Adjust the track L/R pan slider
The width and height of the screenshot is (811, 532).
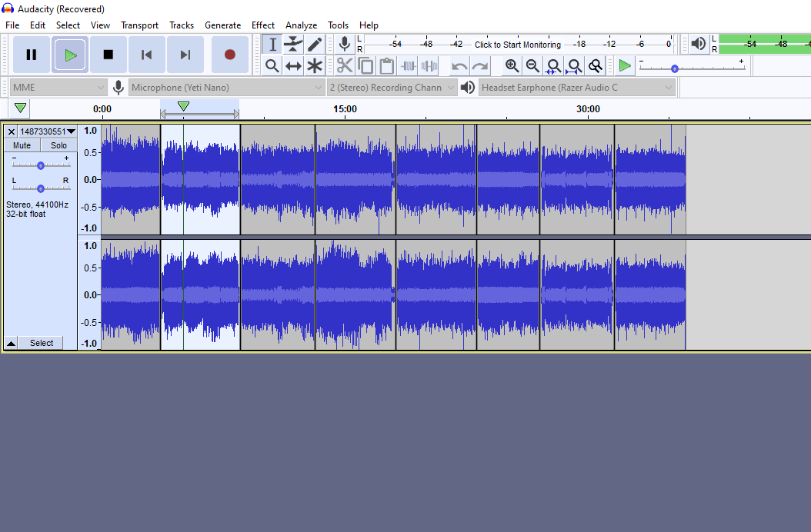point(40,188)
